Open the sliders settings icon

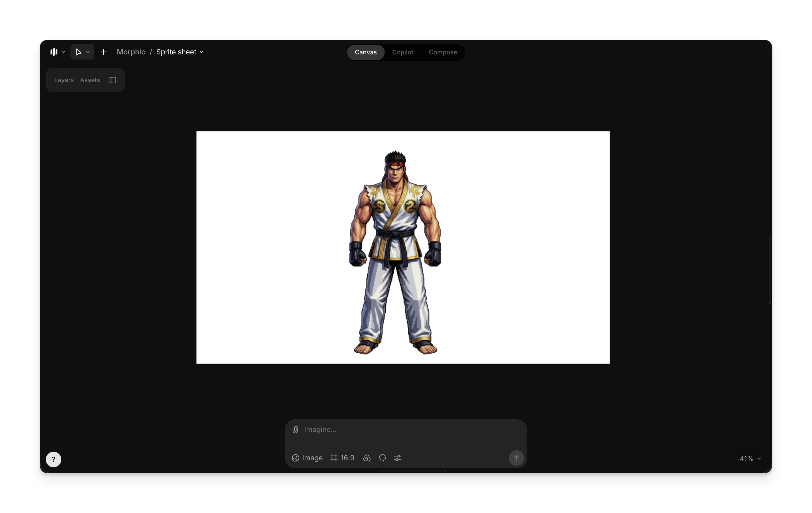click(398, 458)
